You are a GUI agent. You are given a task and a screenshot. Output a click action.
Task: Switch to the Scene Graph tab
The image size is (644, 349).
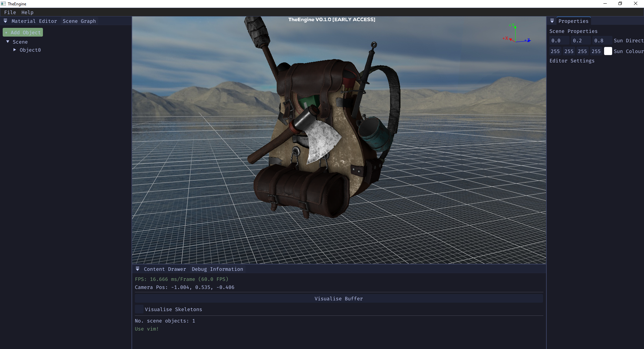tap(79, 21)
